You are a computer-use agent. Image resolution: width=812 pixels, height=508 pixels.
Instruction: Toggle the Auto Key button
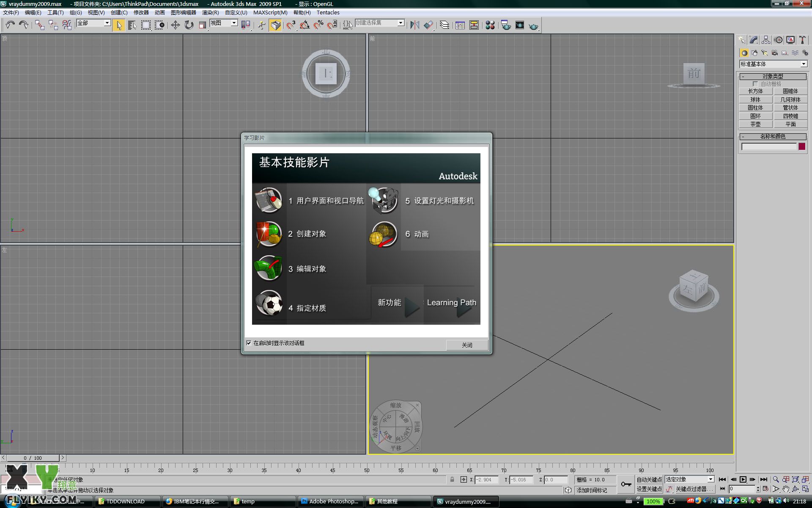coord(649,480)
